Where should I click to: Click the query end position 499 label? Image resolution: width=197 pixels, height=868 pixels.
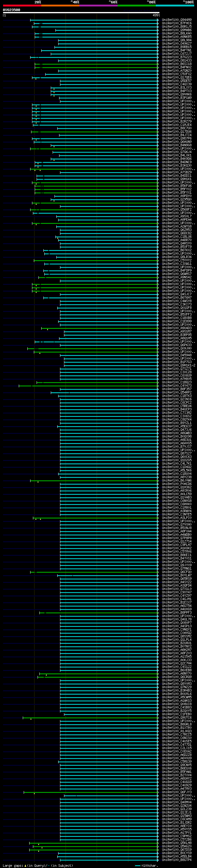point(155,15)
